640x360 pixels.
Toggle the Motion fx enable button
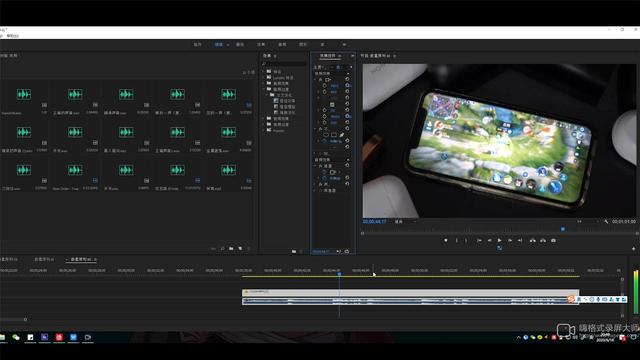(320, 80)
